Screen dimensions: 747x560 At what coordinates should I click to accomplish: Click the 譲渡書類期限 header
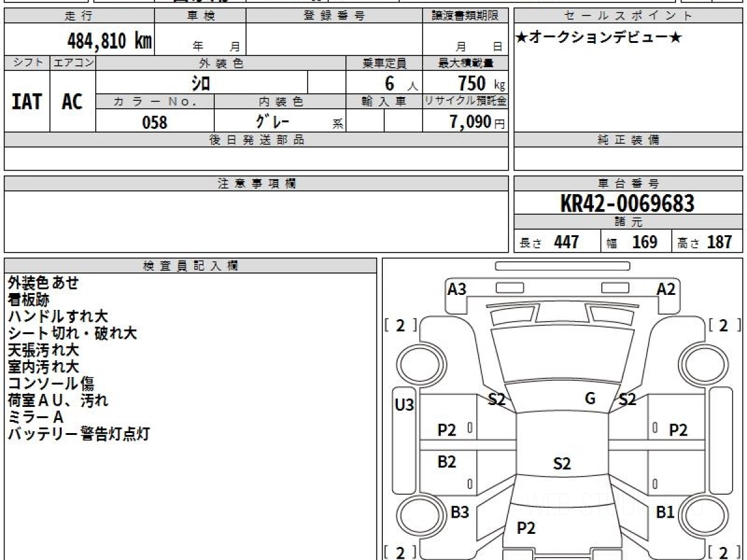[x=466, y=16]
